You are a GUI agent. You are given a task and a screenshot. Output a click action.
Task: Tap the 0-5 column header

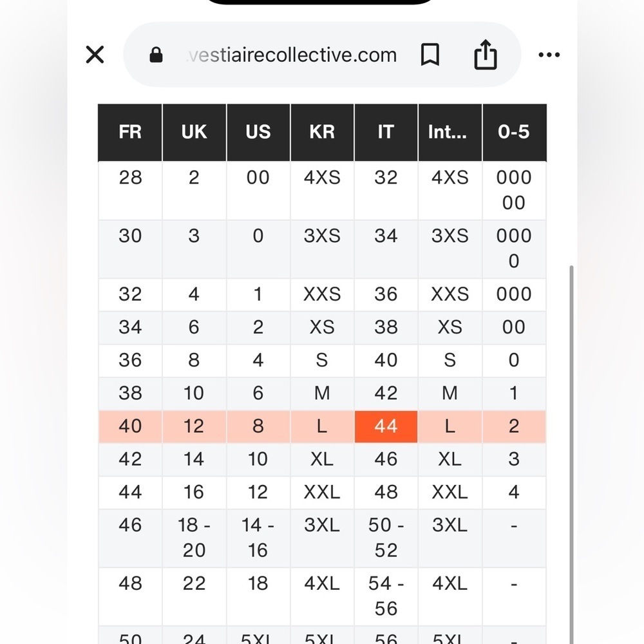[x=513, y=132]
